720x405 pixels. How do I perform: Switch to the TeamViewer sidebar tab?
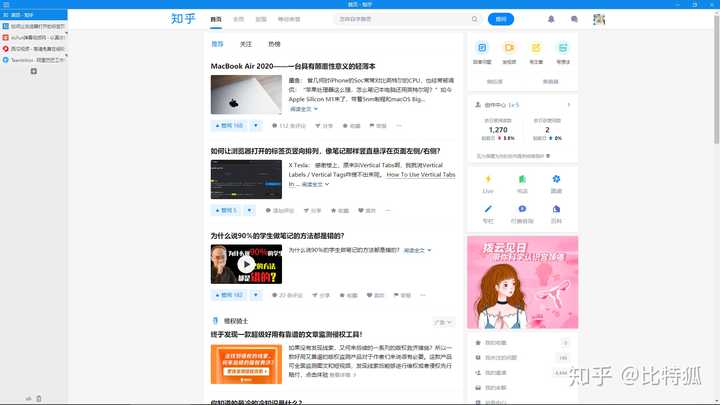coord(34,60)
